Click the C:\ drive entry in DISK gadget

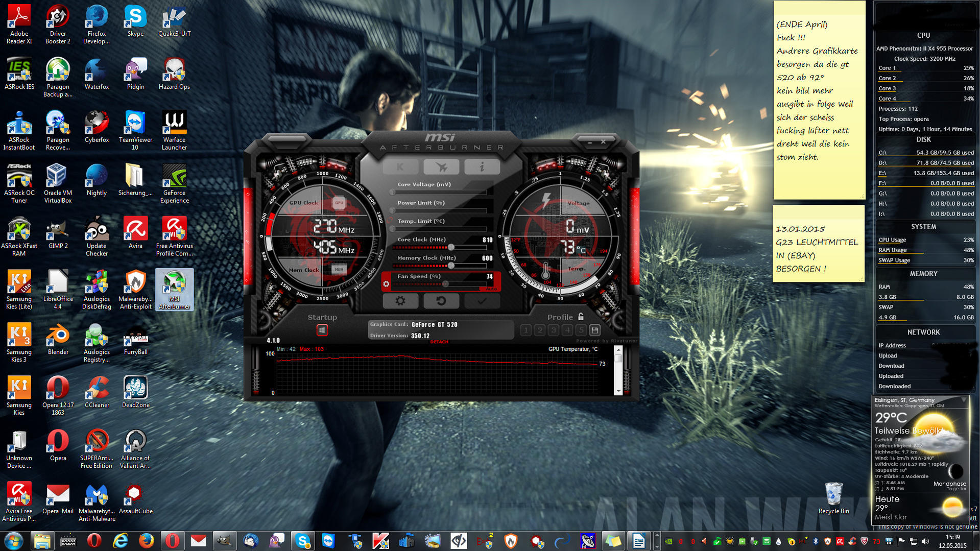[925, 153]
